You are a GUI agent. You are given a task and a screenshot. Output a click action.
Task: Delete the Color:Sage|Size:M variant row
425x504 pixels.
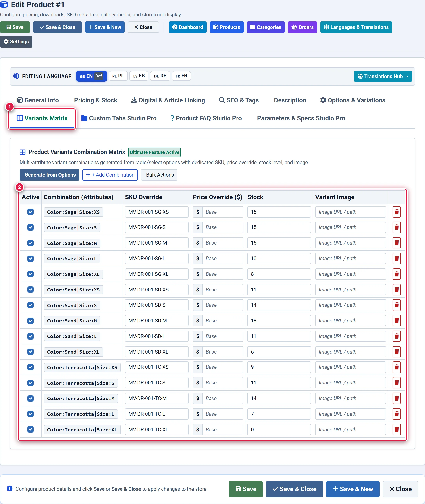click(396, 243)
